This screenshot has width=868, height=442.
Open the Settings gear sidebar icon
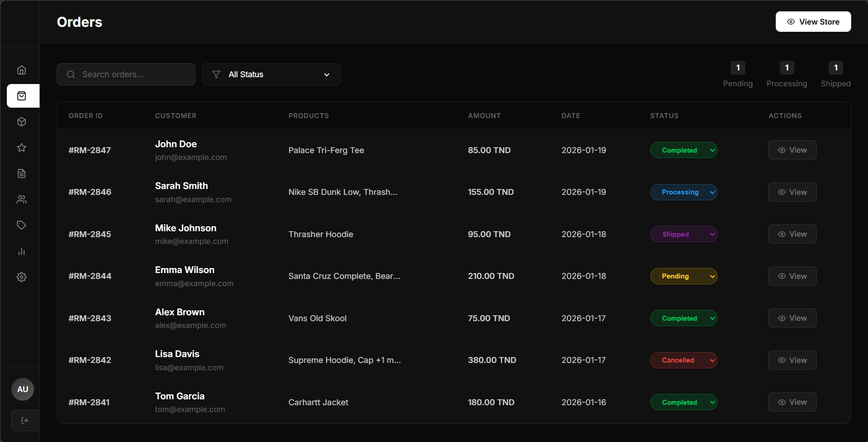coord(21,277)
